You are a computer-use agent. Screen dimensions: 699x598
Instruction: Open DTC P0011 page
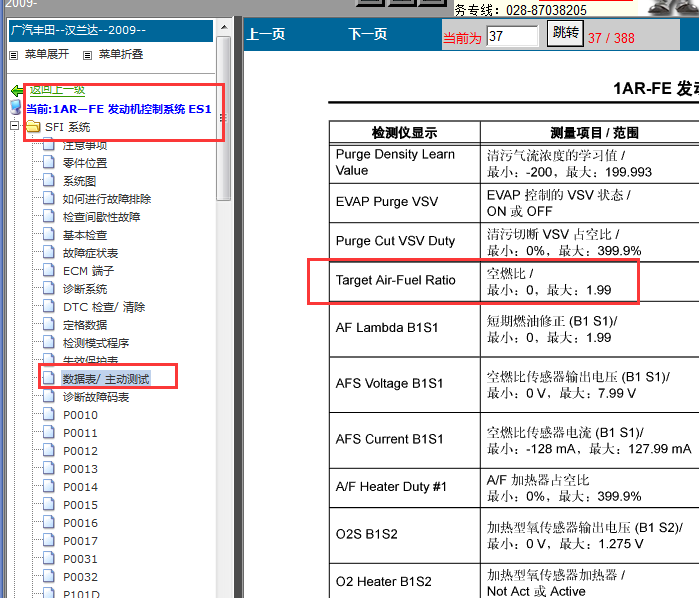click(x=80, y=433)
